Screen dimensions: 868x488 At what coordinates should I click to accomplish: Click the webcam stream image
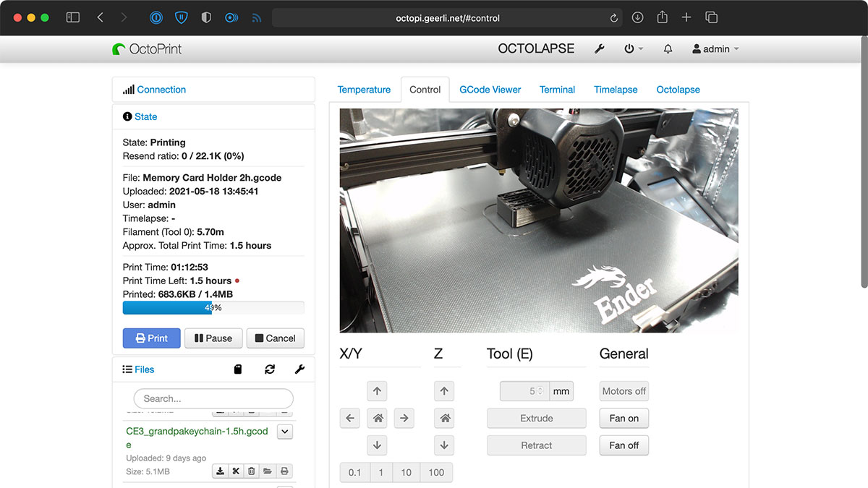click(539, 221)
